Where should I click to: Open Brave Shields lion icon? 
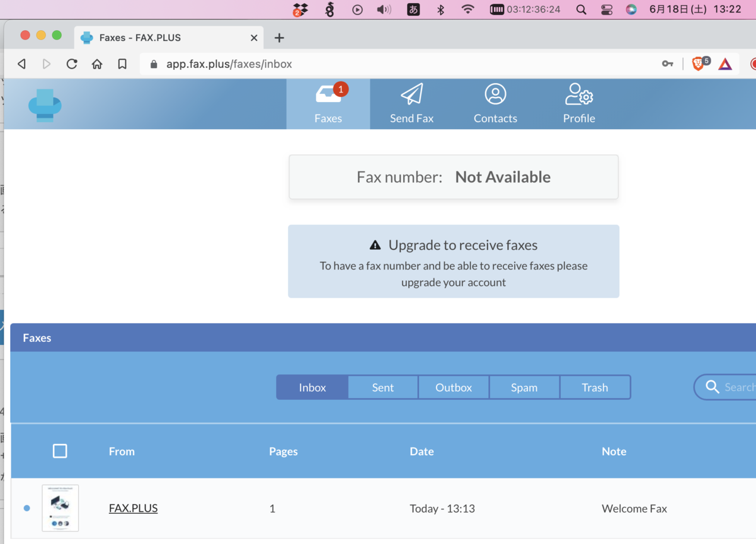coord(699,64)
